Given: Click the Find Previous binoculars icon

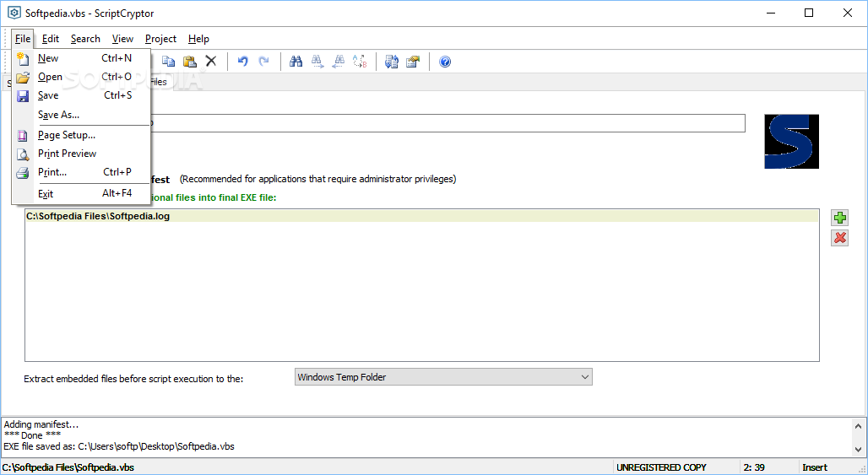Looking at the screenshot, I should 339,62.
